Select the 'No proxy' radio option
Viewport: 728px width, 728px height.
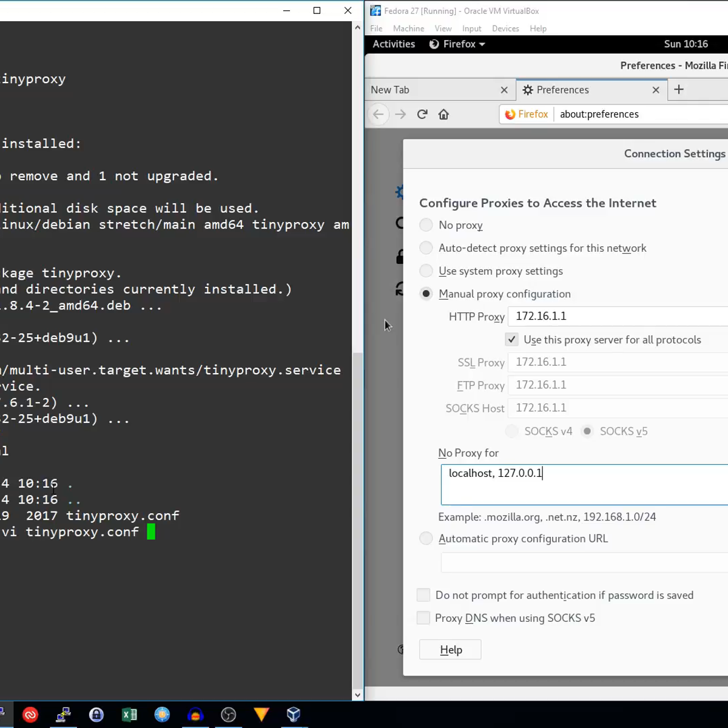click(426, 224)
